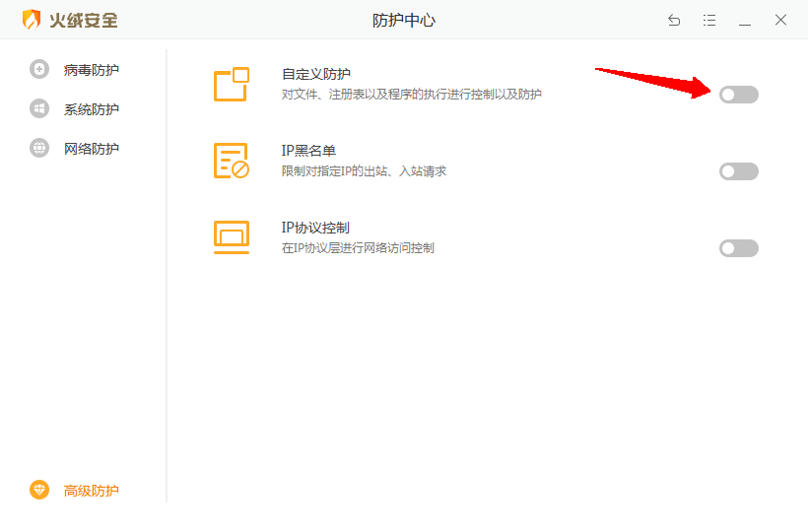Open the 网络防护 section
This screenshot has height=532, width=808.
(92, 149)
